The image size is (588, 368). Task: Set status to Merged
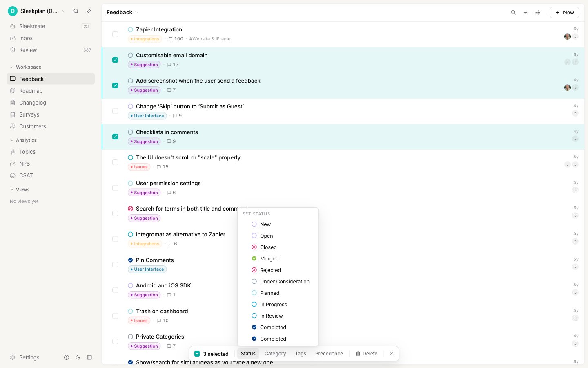tap(278, 258)
